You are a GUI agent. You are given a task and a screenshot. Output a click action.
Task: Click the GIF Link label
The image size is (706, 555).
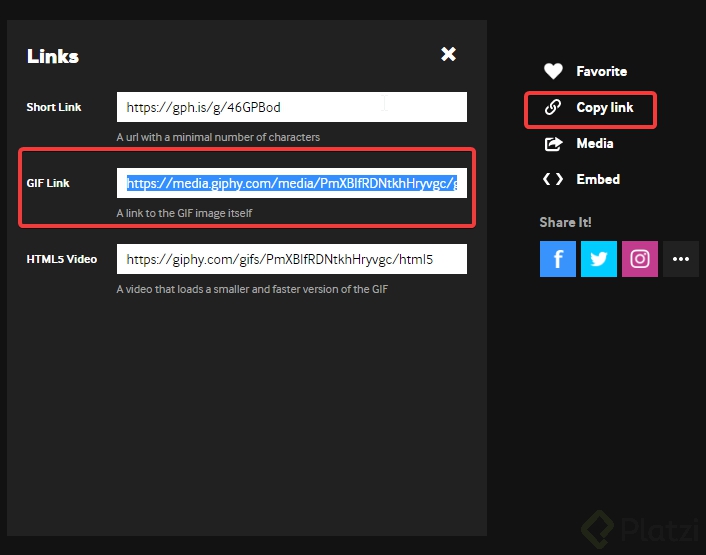48,183
